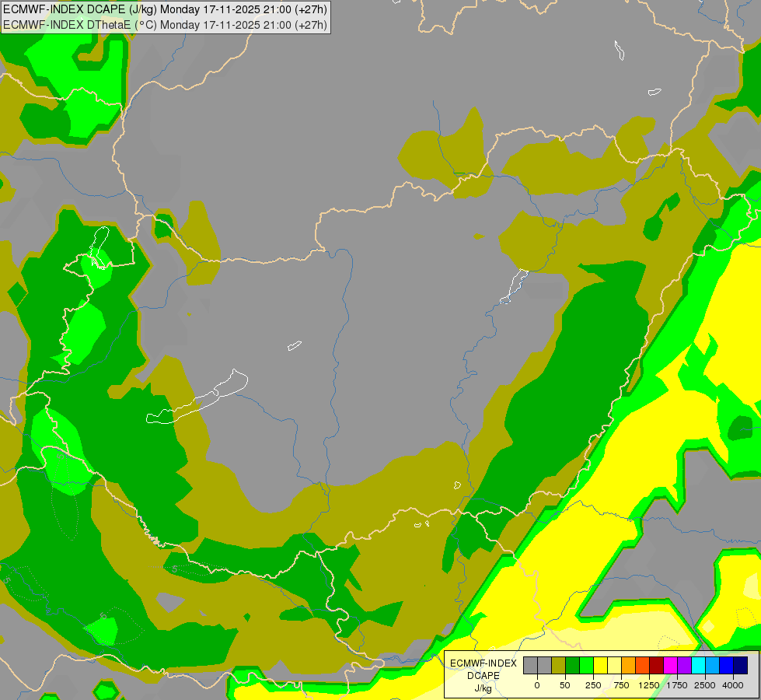Select the pure blue legend swatch

(x=727, y=666)
